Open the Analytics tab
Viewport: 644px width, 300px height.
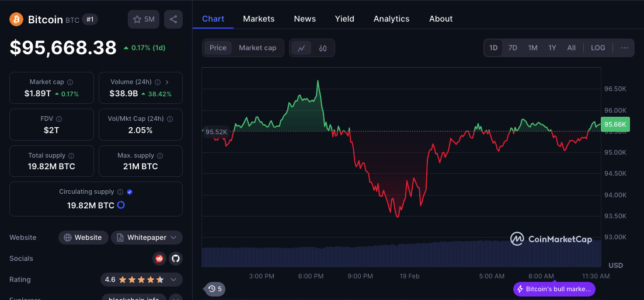[391, 19]
